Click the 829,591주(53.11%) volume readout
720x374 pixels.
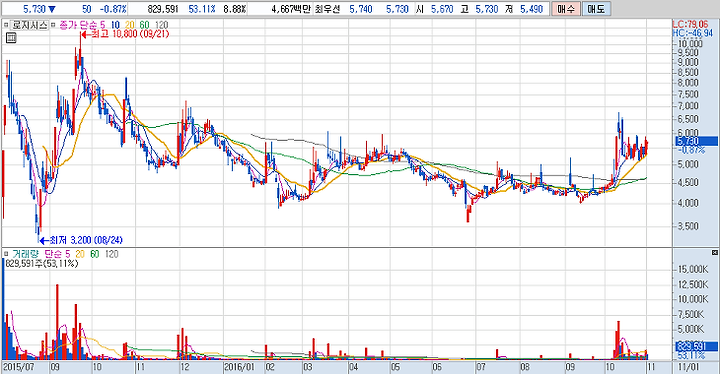(41, 263)
